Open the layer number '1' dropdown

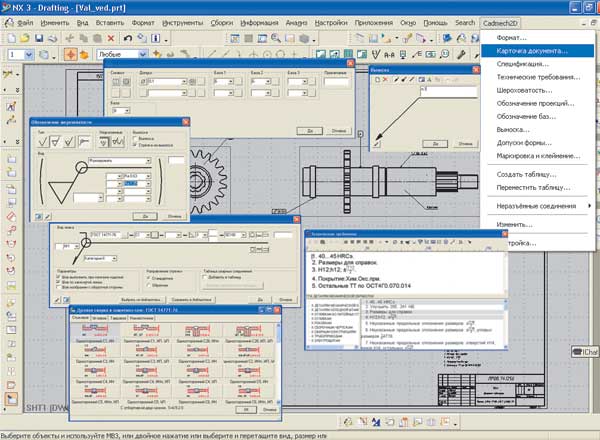pyautogui.click(x=29, y=55)
